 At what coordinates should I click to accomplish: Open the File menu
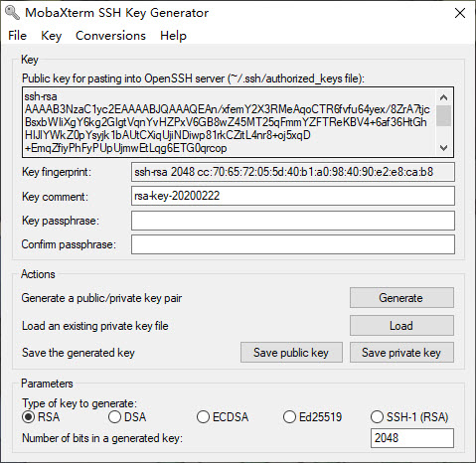(17, 36)
